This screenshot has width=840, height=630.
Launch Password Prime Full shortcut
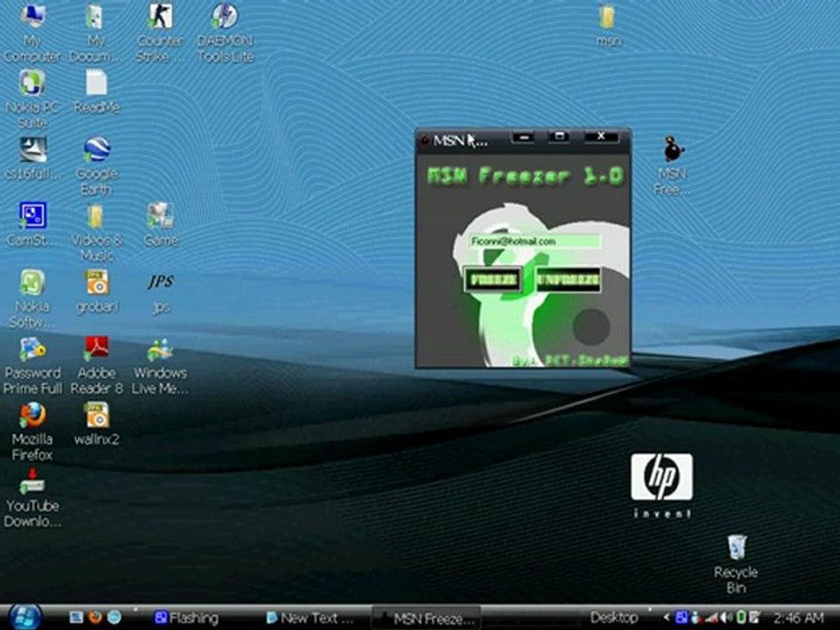pyautogui.click(x=32, y=366)
